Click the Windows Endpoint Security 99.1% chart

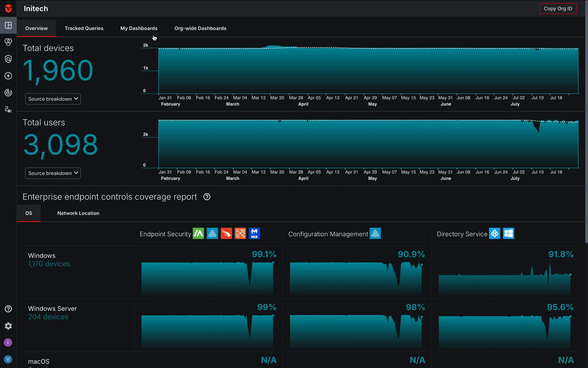(x=208, y=278)
